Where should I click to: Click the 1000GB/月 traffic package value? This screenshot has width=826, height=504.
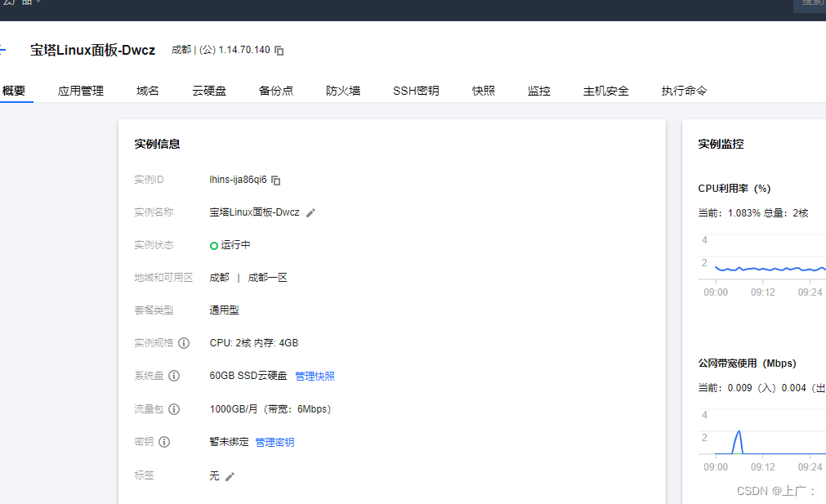[x=270, y=409]
